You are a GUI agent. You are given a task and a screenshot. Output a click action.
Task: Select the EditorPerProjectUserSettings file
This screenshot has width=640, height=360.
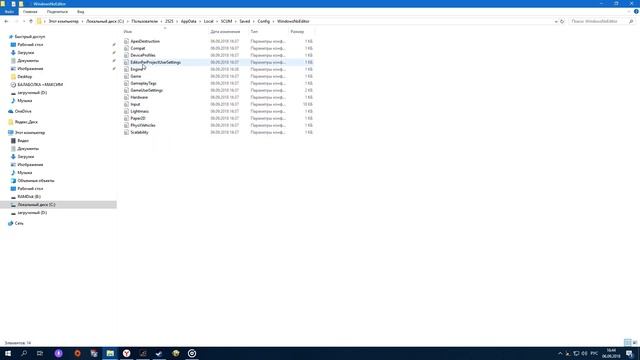tap(156, 62)
